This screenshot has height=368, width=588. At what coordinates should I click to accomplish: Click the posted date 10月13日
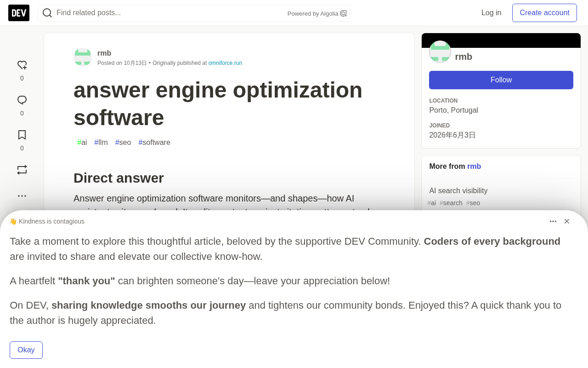point(135,63)
